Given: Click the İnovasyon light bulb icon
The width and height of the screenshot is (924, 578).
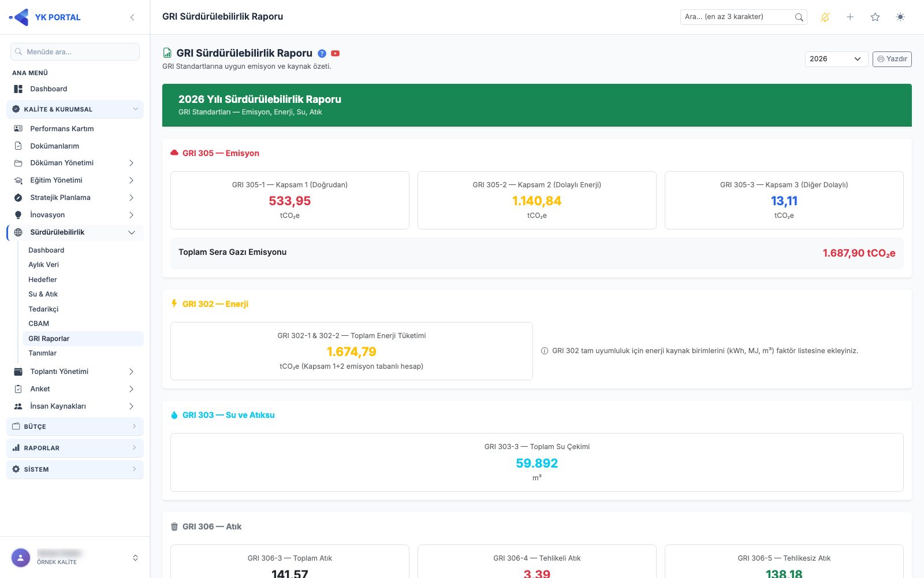Looking at the screenshot, I should point(18,215).
